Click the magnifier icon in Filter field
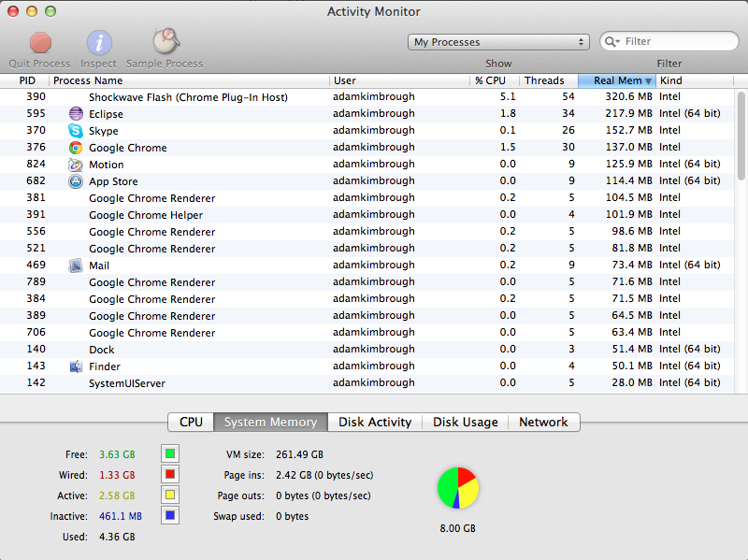 (611, 41)
